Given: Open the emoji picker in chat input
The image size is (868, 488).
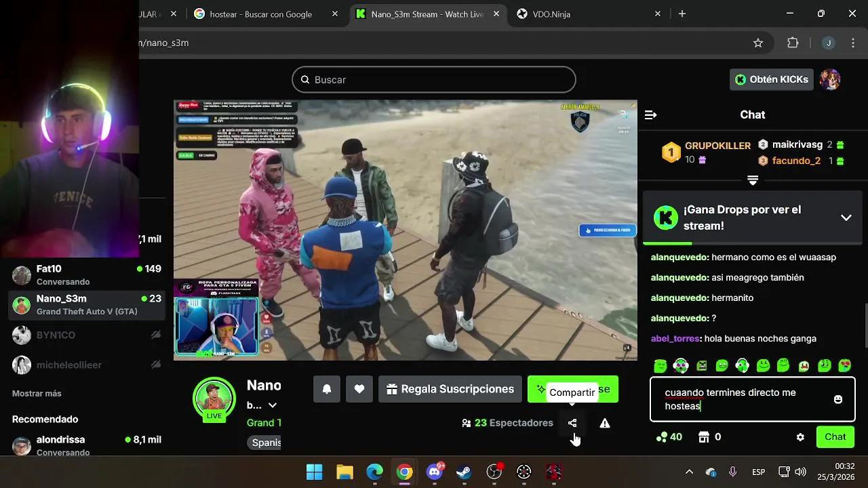Looking at the screenshot, I should click(x=838, y=399).
